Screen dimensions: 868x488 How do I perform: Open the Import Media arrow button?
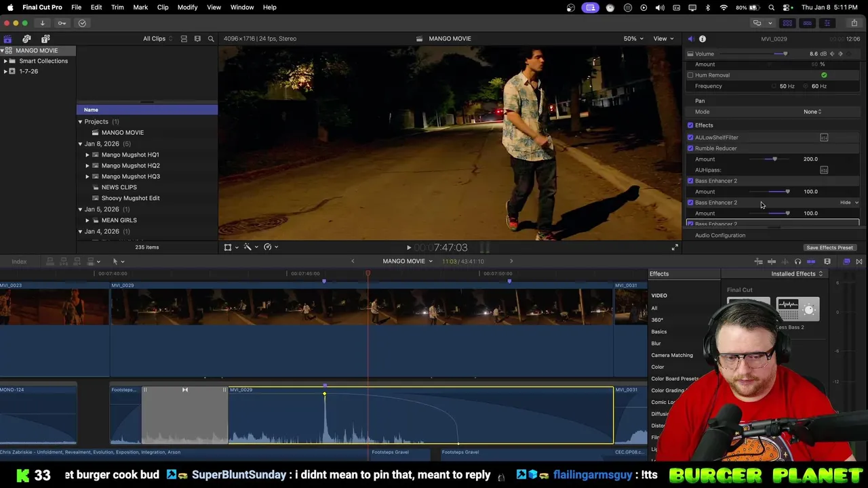point(42,23)
